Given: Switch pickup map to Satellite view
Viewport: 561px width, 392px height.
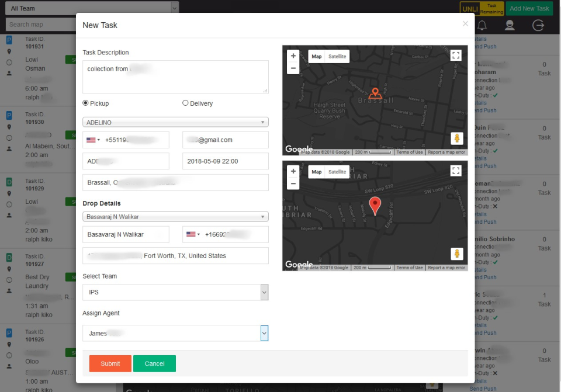Looking at the screenshot, I should [x=337, y=57].
